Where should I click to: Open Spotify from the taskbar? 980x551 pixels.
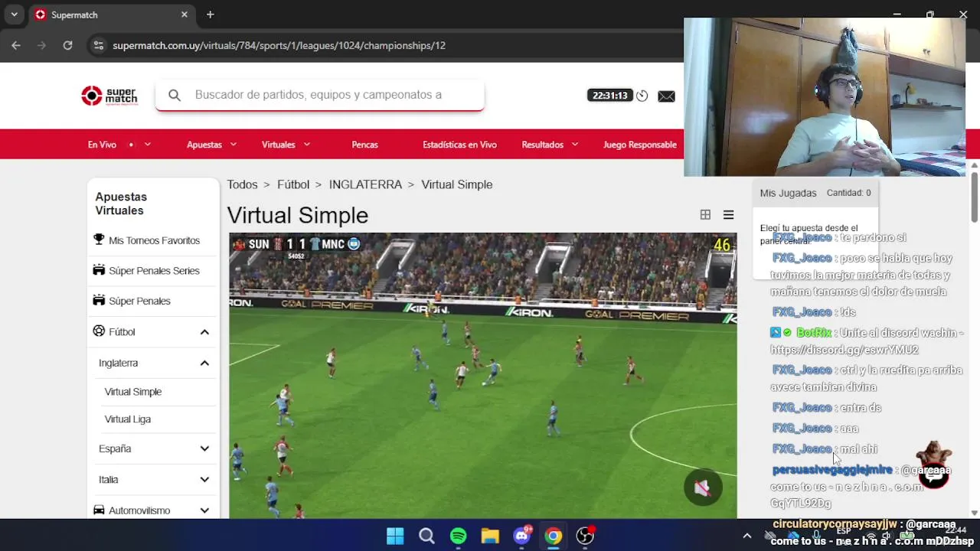click(x=459, y=536)
